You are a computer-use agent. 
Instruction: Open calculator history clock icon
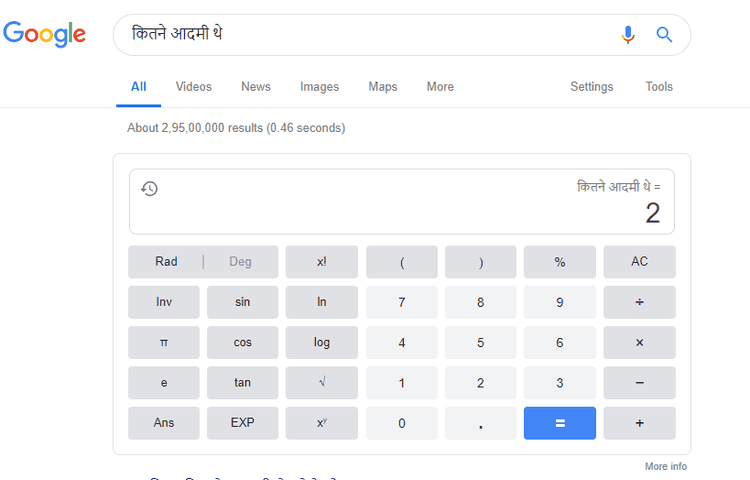tap(149, 188)
